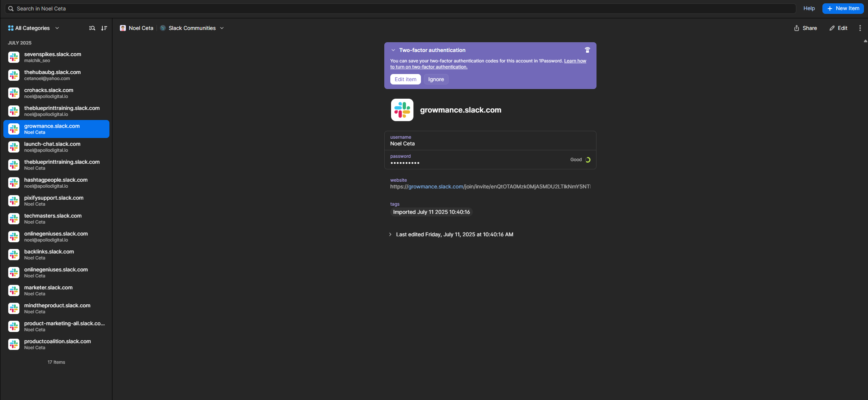Click Slack icon for techmasters.slack.com

(14, 219)
